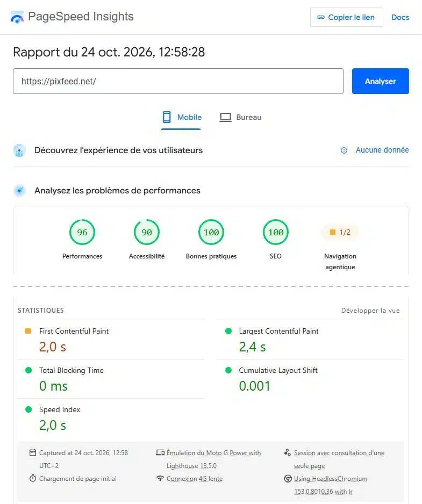Click the Chargement de page initial text
The image size is (422, 504).
78,479
